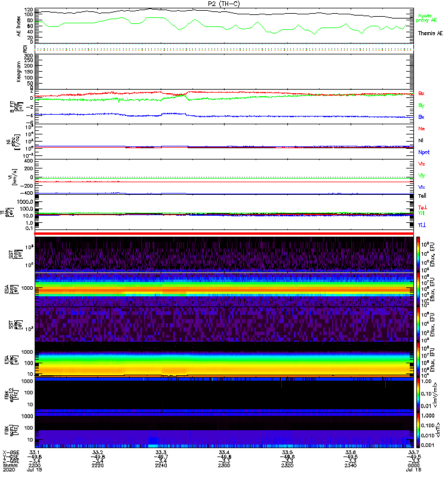This screenshot has height=478, width=448.
Task: Click the 0.001 value on nT color bar
Action: click(427, 445)
